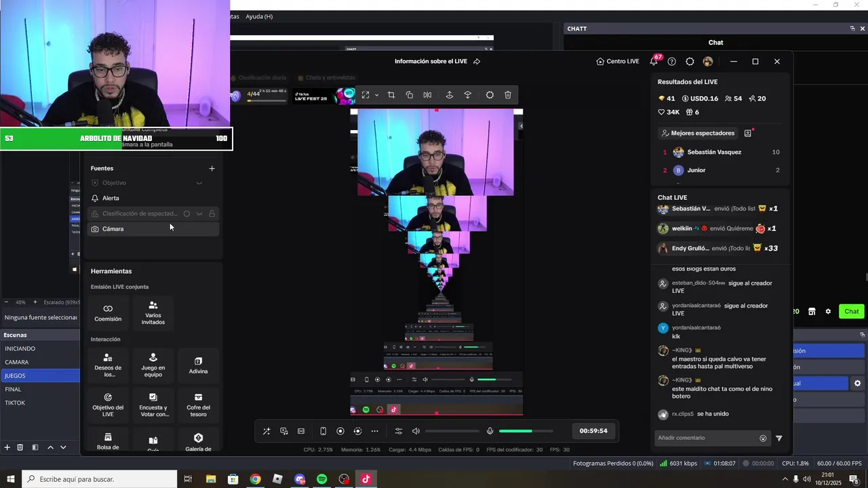Mute the speaker audio
The height and width of the screenshot is (488, 868).
416,431
